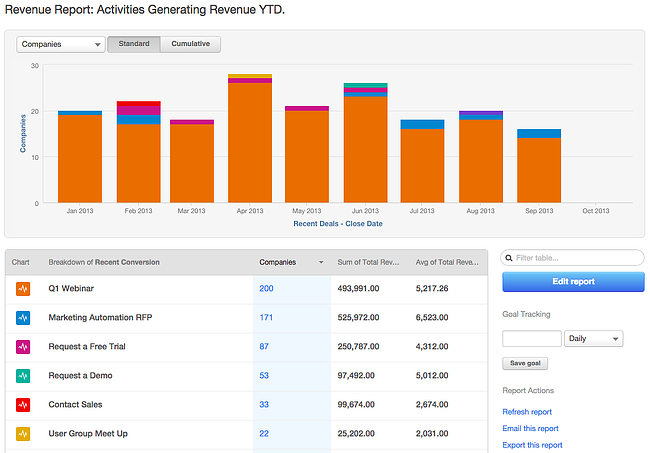This screenshot has width=650, height=453.
Task: Click the blue segment of Jul 2013 bar
Action: click(422, 124)
